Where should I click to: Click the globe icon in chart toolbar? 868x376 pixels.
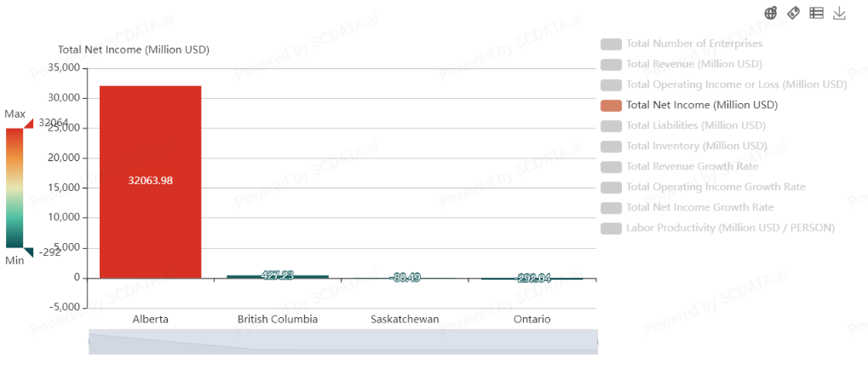[771, 13]
